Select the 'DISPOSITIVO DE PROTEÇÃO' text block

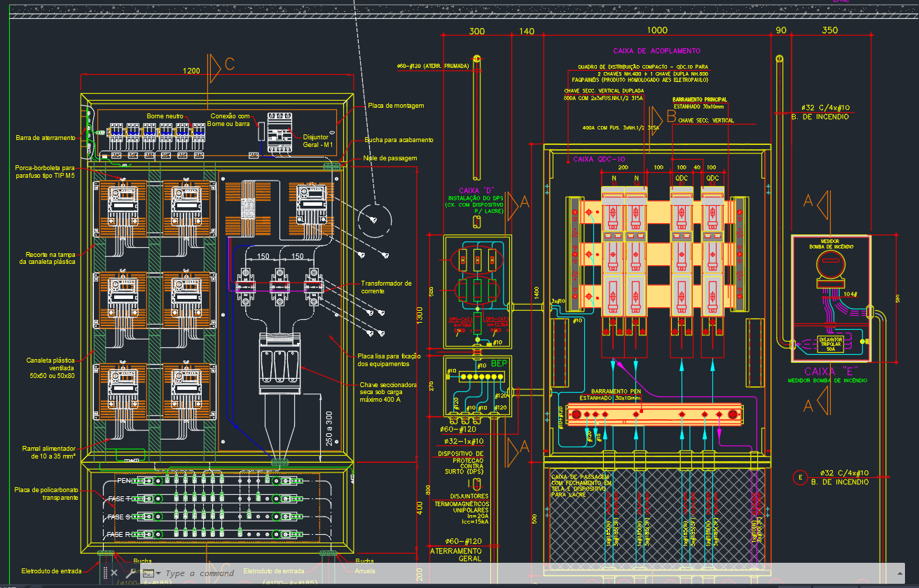click(x=459, y=463)
